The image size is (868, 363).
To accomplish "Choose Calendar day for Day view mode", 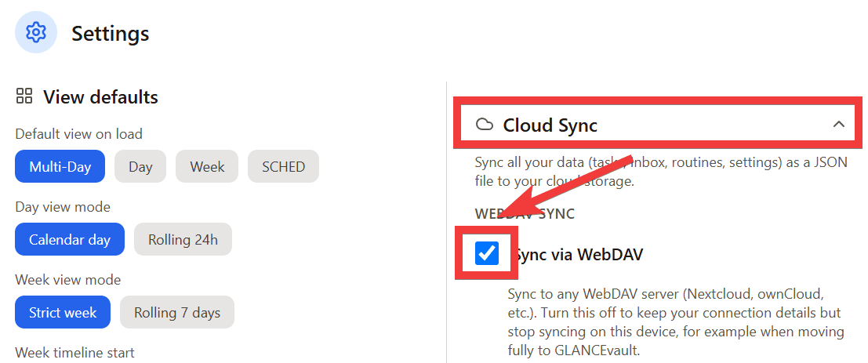I will click(x=70, y=239).
